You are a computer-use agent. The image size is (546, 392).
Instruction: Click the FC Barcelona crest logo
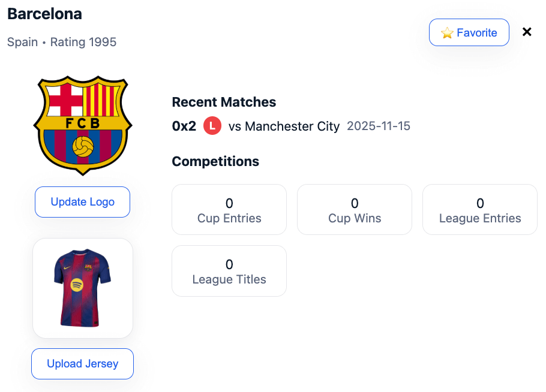click(82, 125)
